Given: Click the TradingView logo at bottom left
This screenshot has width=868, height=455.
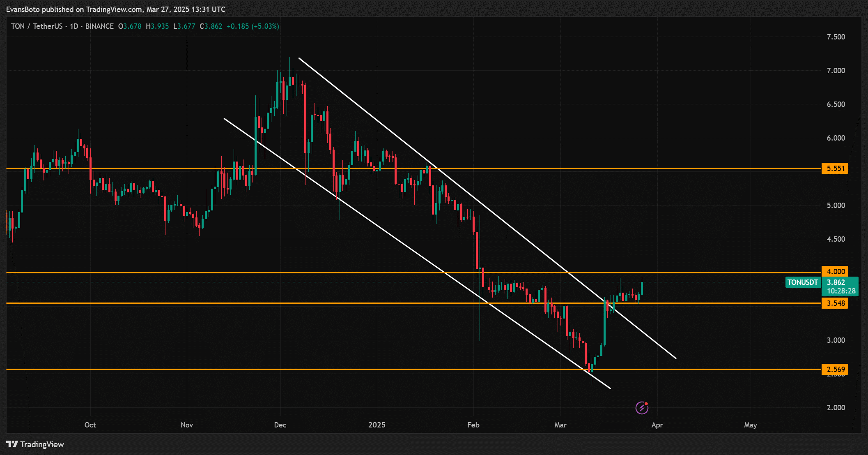Looking at the screenshot, I should (35, 444).
